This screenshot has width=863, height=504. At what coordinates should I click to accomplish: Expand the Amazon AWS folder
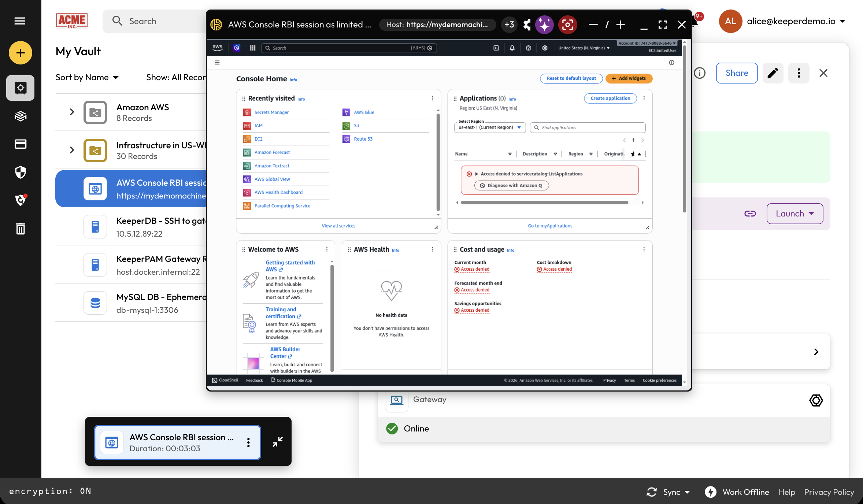[x=72, y=112]
